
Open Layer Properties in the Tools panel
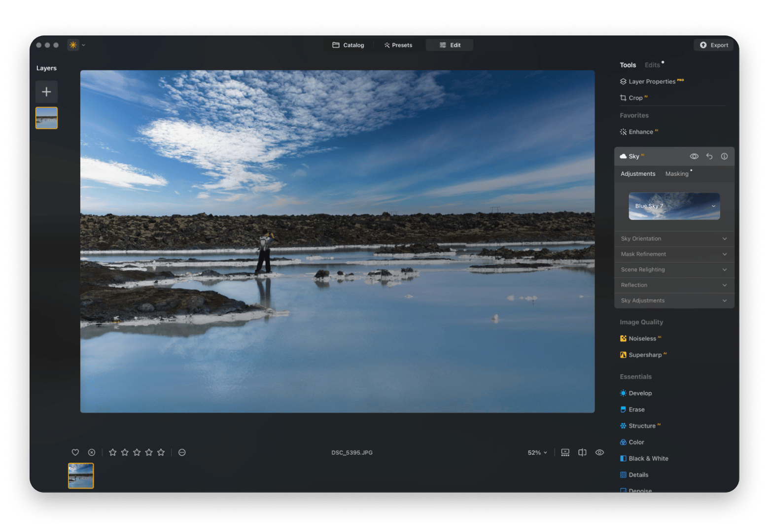(652, 81)
